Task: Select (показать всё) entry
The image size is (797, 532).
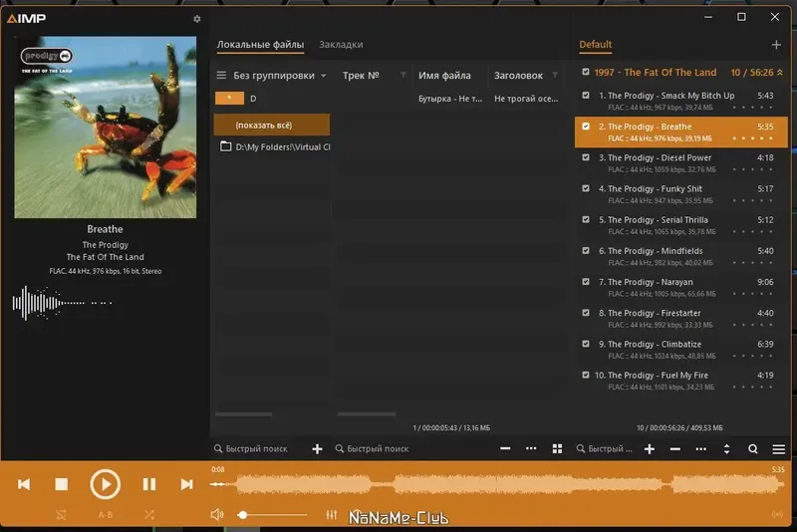Action: [x=272, y=125]
